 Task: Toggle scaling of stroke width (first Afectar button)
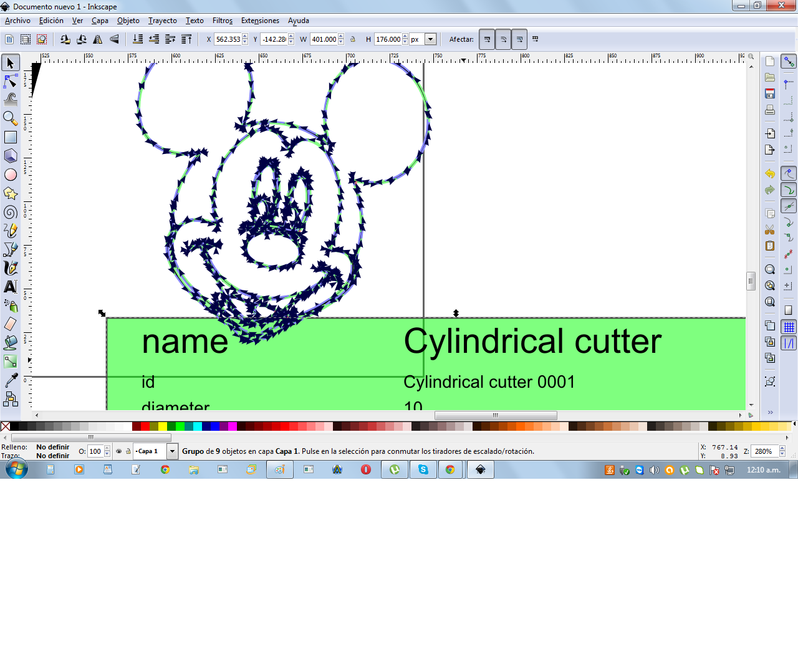pyautogui.click(x=487, y=39)
